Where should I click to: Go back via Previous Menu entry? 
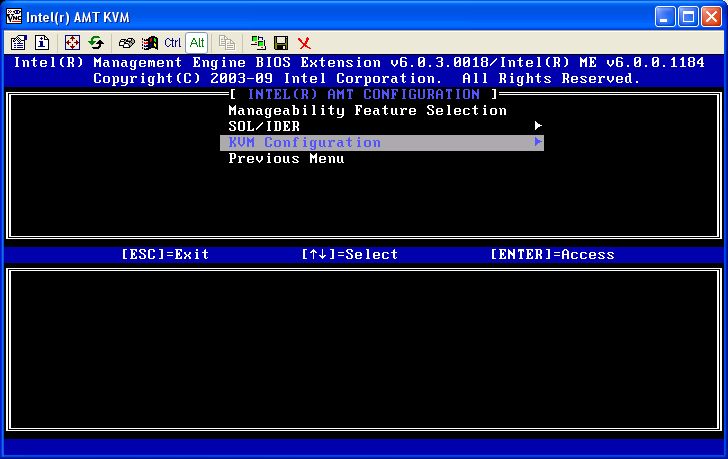click(286, 158)
